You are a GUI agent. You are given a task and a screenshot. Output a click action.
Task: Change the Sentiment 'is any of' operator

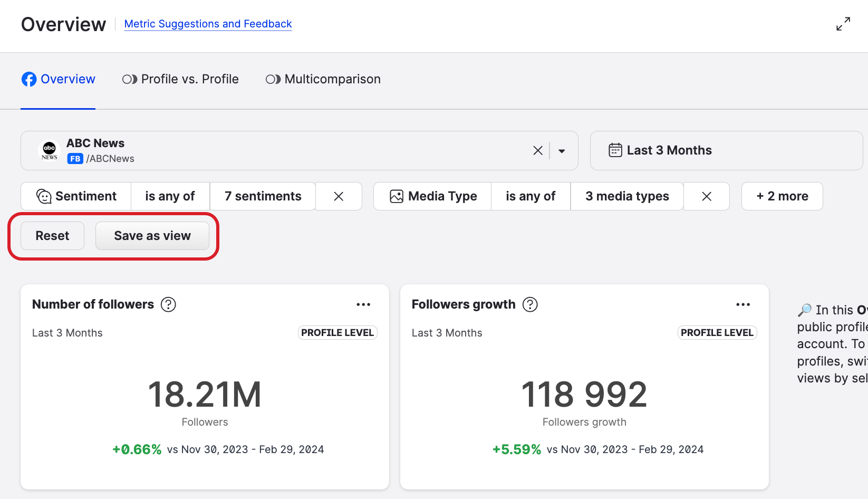[170, 196]
